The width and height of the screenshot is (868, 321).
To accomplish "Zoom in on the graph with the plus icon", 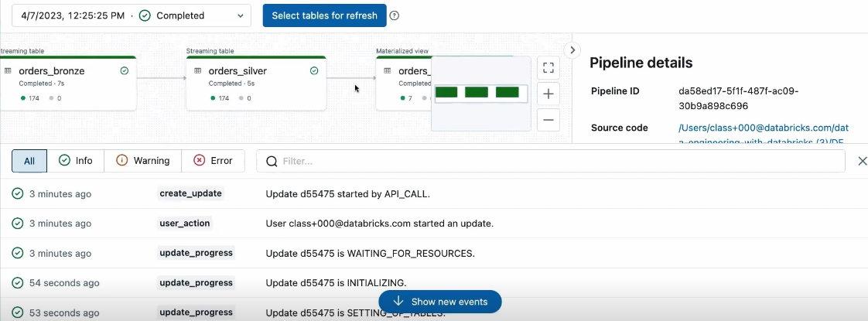I will point(548,94).
